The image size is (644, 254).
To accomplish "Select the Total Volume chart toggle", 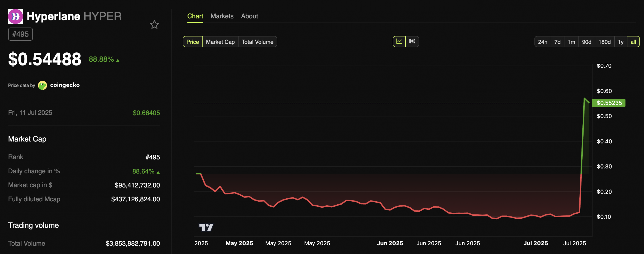I will 257,42.
